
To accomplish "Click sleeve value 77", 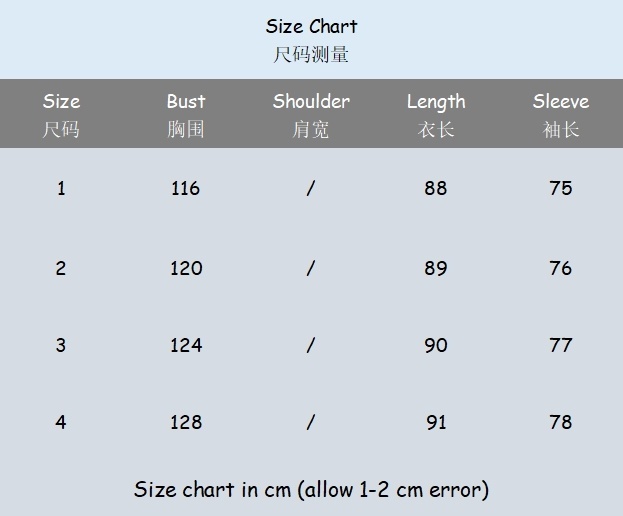I will [x=561, y=345].
